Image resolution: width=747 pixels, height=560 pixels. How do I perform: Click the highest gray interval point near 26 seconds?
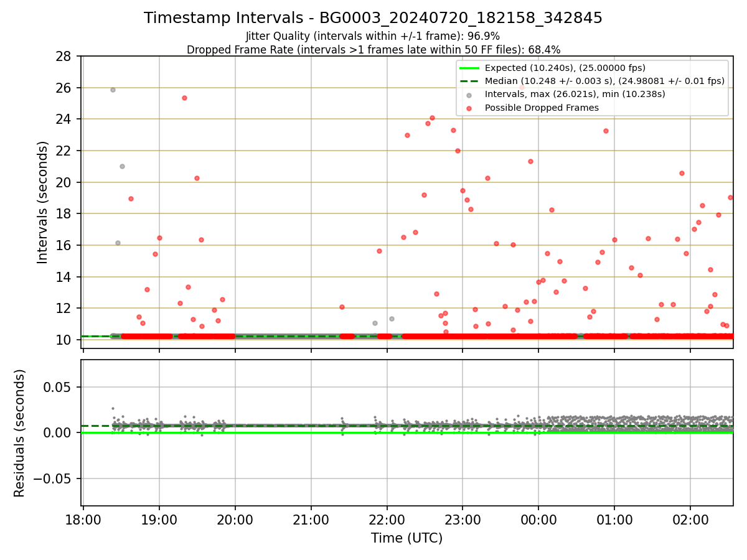click(113, 90)
